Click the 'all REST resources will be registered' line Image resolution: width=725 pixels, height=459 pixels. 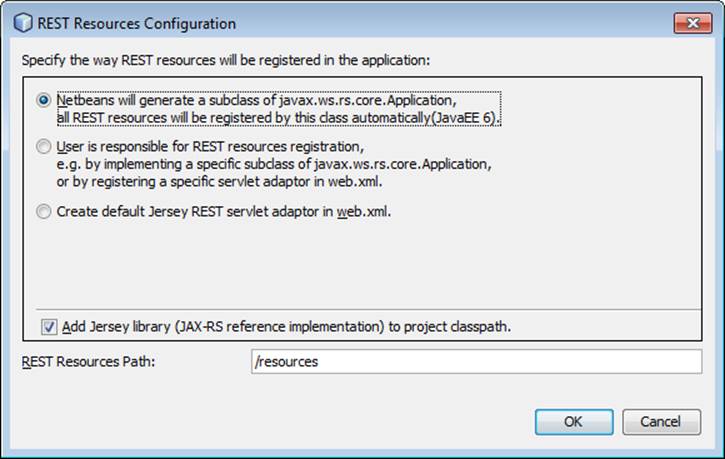click(278, 117)
